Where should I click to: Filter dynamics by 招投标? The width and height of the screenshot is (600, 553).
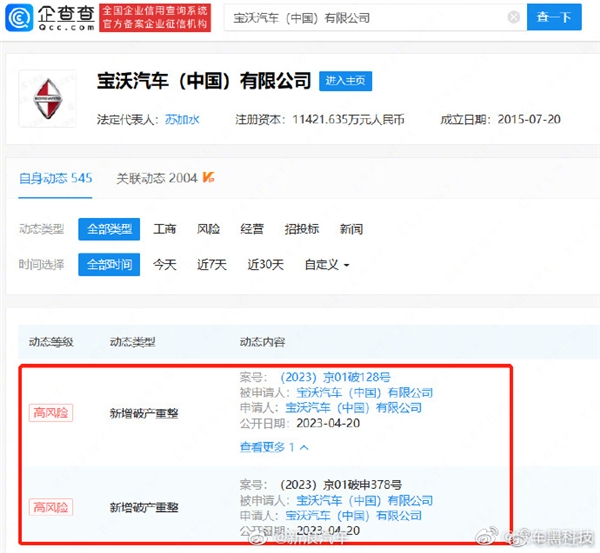coord(302,229)
